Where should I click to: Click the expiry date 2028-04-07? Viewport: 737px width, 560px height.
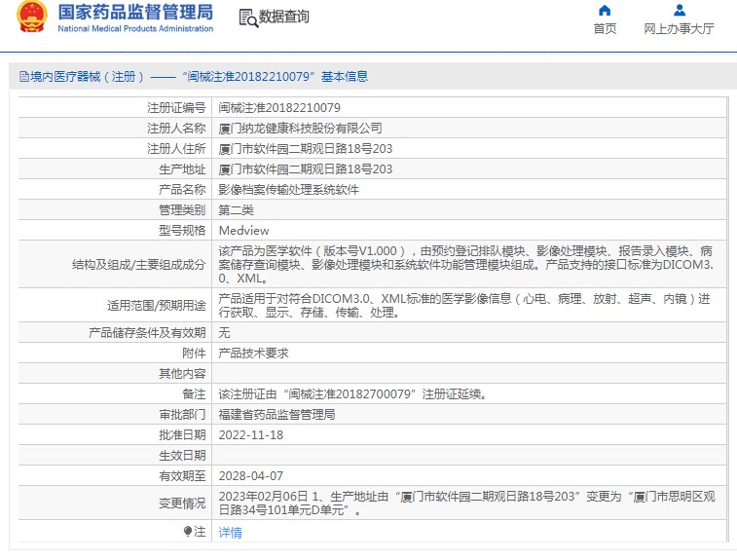pyautogui.click(x=250, y=476)
